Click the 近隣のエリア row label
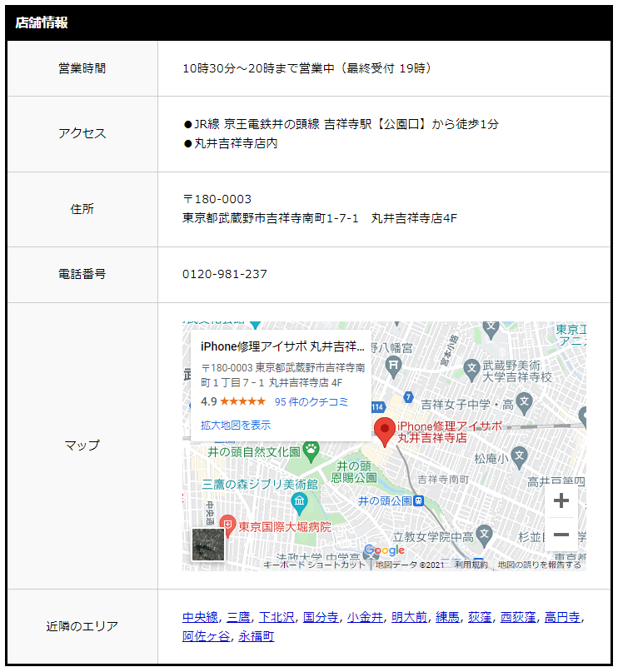The height and width of the screenshot is (672, 618). 82,626
